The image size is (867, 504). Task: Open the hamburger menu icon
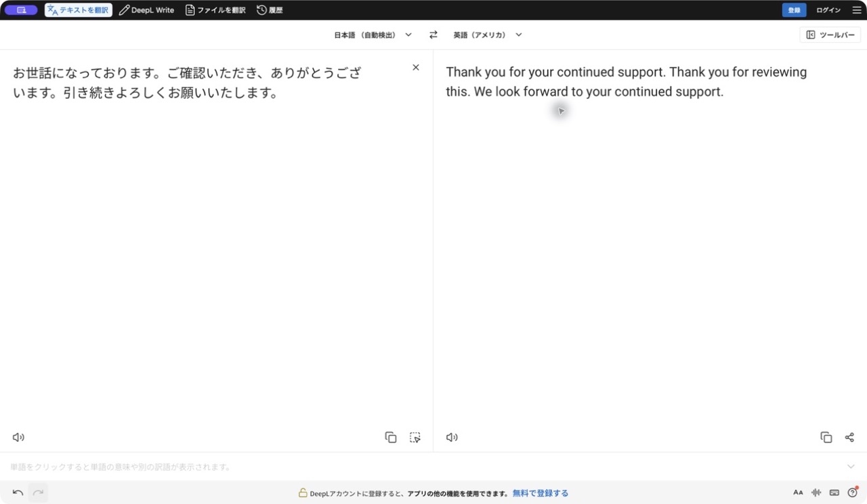coord(856,10)
